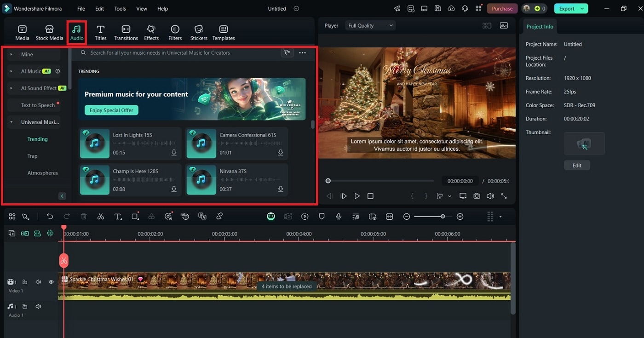Collapse the audio sidebar with the chevron
The width and height of the screenshot is (644, 338).
(x=62, y=196)
